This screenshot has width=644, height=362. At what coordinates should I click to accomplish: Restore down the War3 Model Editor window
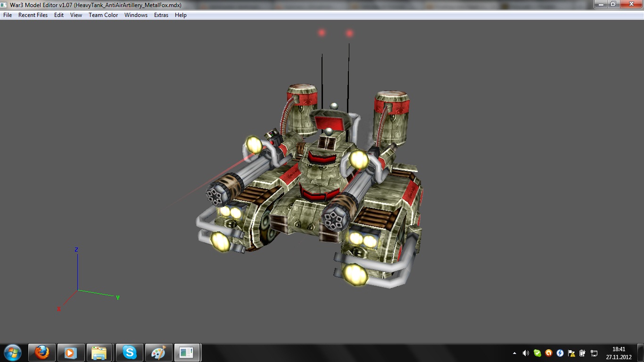pos(613,4)
